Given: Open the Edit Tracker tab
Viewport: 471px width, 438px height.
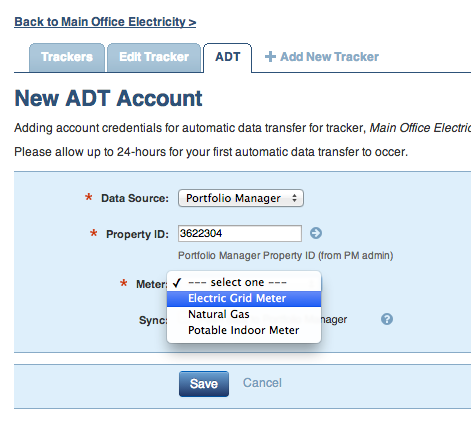Looking at the screenshot, I should (x=154, y=57).
